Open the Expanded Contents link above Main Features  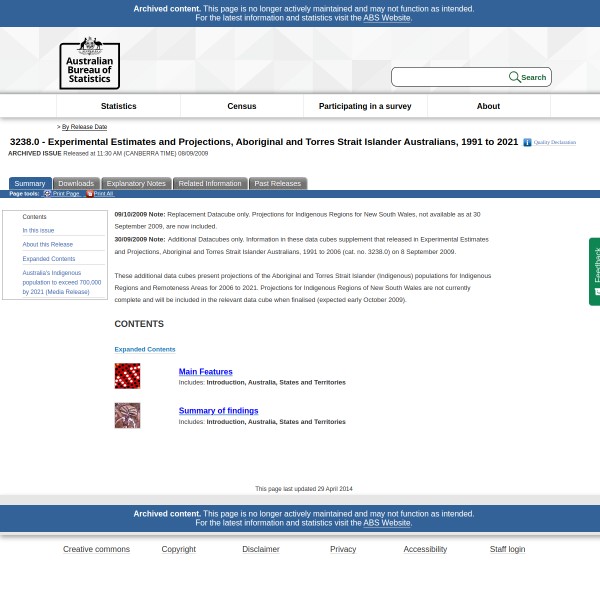144,349
